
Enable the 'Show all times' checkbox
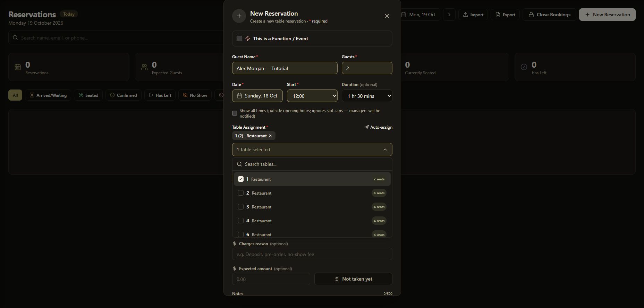click(x=235, y=113)
